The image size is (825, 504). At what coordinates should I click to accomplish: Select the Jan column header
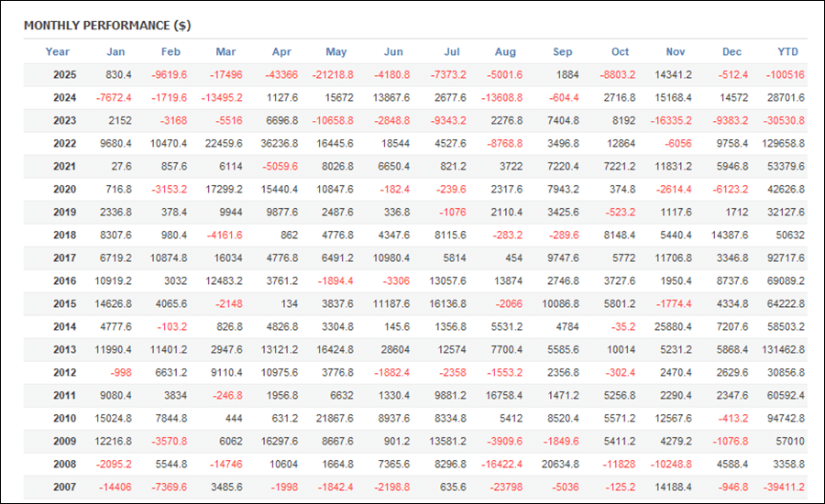tap(115, 52)
